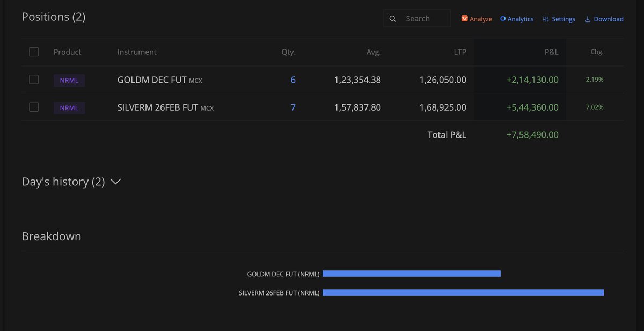
Task: Tick the select-all checkbox in header
Action: coord(34,52)
